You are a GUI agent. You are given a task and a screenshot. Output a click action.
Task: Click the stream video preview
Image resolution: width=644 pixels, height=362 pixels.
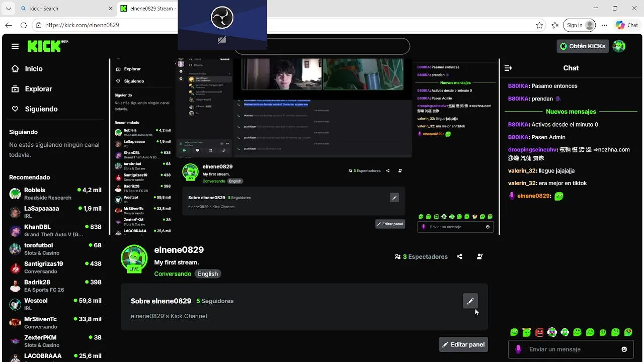(305, 146)
